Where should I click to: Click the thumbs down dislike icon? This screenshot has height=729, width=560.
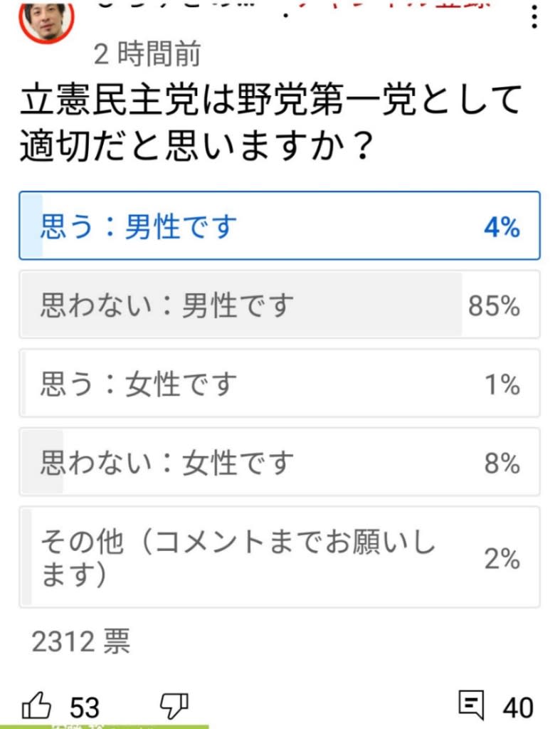coord(174,706)
